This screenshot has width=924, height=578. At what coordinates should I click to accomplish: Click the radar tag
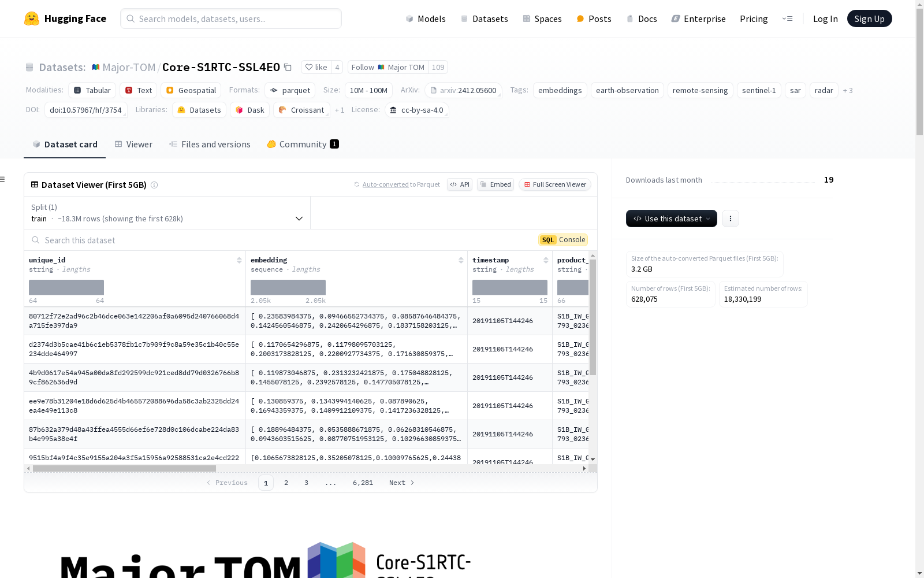(x=824, y=90)
